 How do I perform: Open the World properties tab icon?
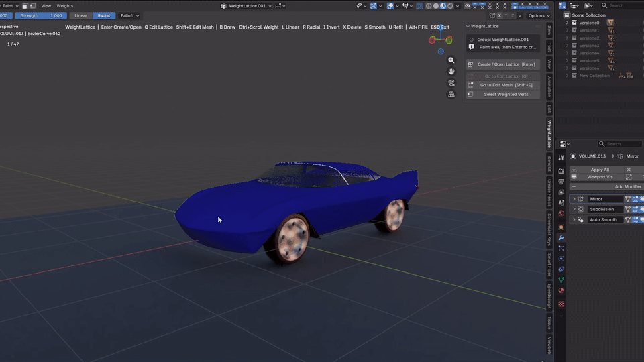coord(561,213)
